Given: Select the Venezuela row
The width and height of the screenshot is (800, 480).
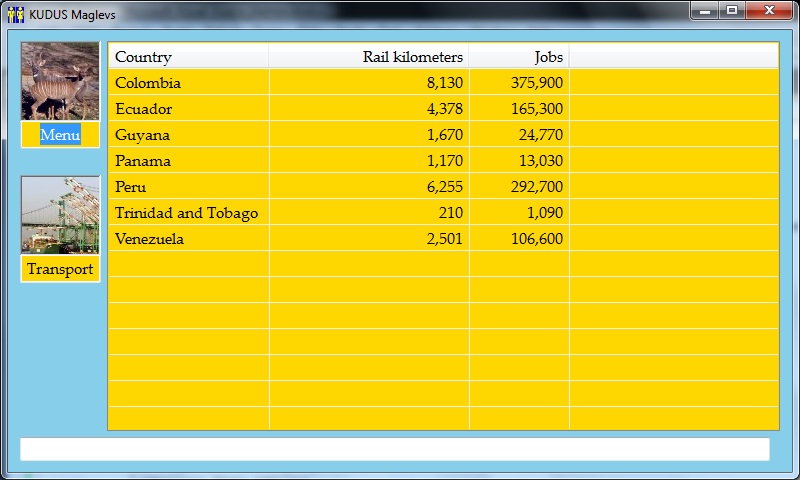Looking at the screenshot, I should 149,239.
